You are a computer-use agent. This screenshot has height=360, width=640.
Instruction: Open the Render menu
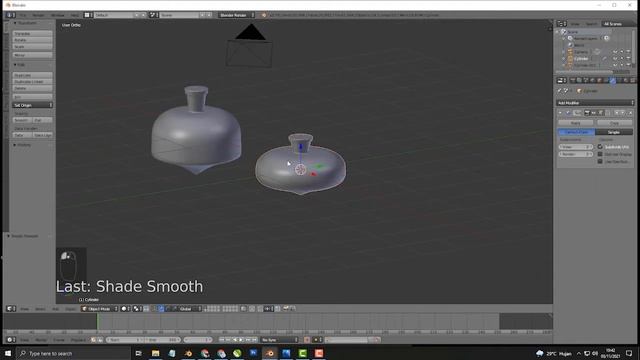[38, 15]
